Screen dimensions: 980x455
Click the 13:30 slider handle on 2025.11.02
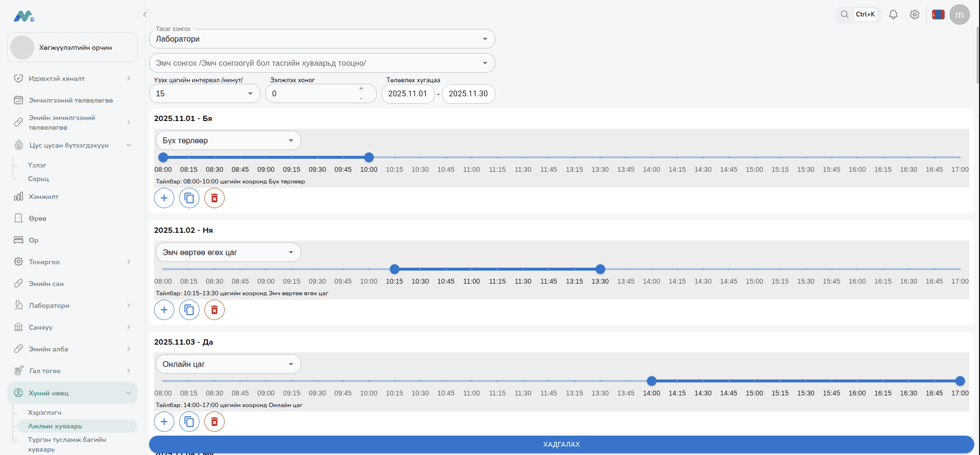[x=600, y=269]
